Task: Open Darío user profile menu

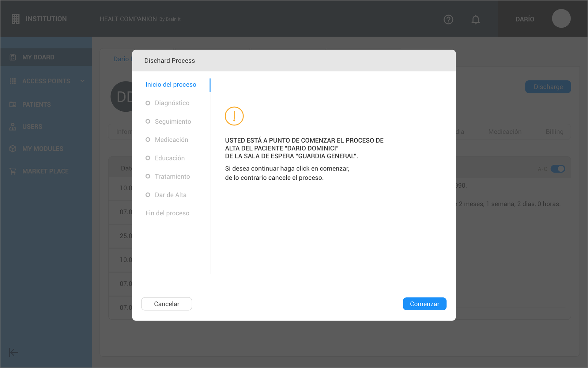Action: pyautogui.click(x=525, y=19)
